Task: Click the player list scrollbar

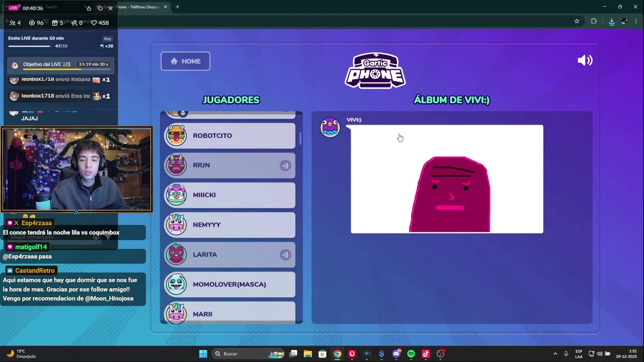Action: point(300,138)
